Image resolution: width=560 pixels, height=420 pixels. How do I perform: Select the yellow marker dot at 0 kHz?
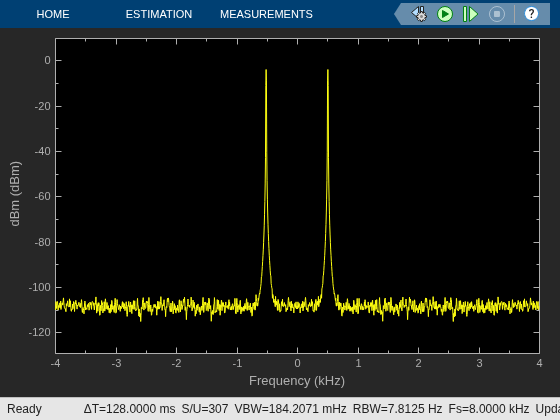pos(297,305)
